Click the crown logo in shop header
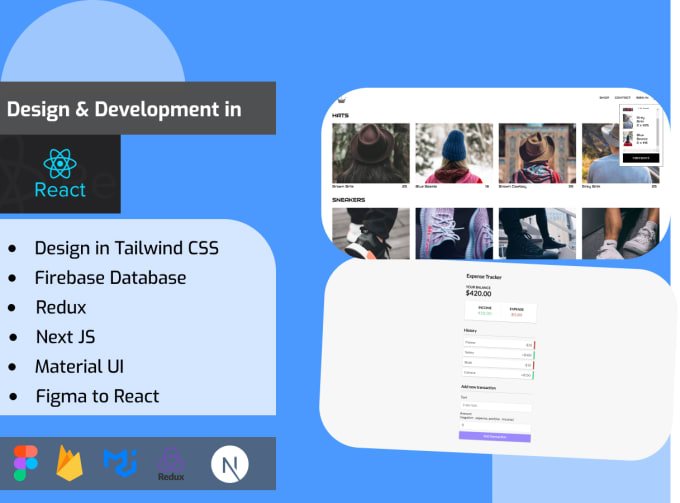Viewport: 680px width, 503px height. (342, 100)
